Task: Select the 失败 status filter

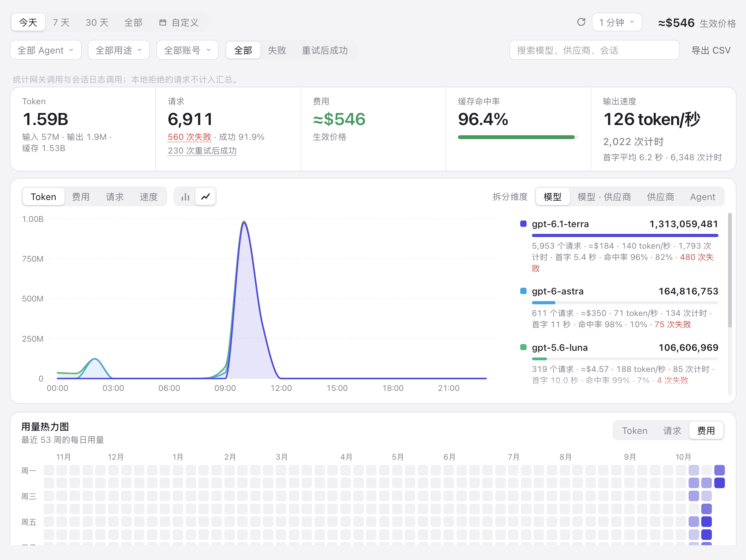Action: (277, 50)
